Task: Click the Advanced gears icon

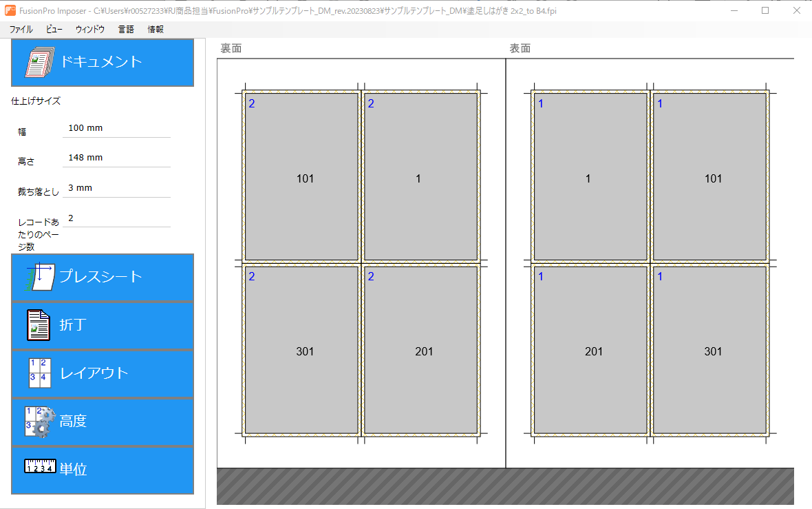Action: (x=39, y=421)
